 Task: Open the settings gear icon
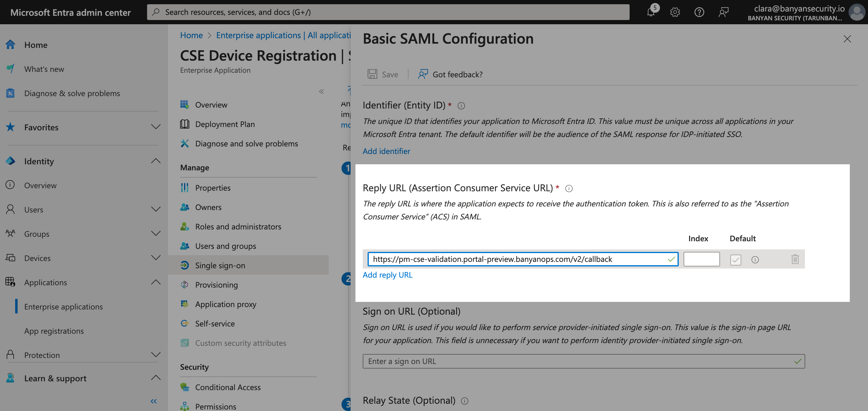(675, 12)
